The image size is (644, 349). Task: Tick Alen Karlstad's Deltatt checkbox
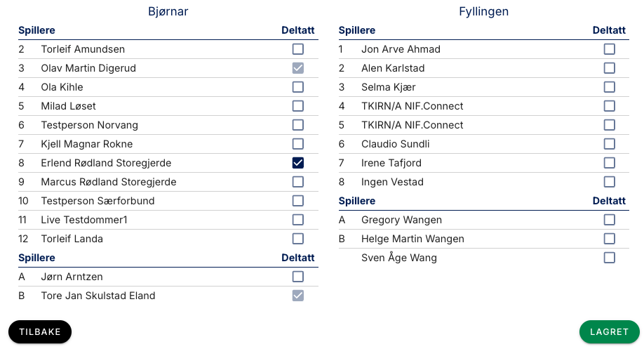click(x=610, y=68)
